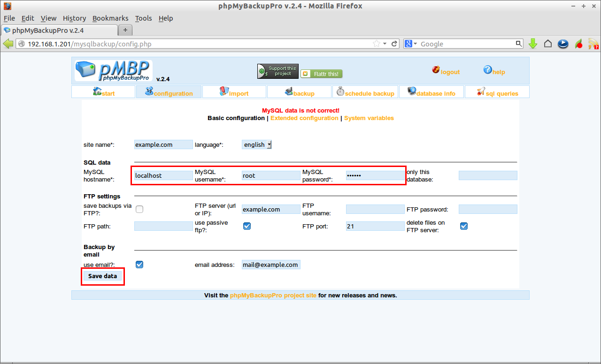Click the Support this project badge
This screenshot has width=601, height=364.
point(278,71)
